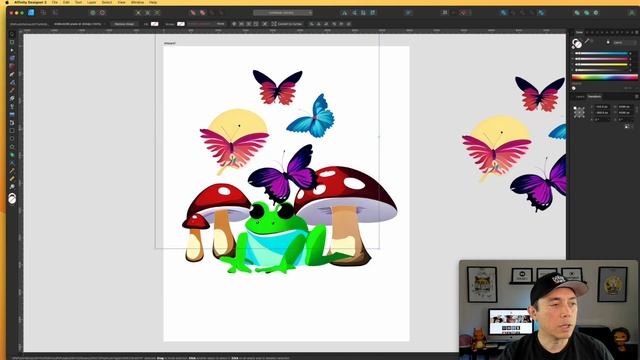
Task: Open the Layer menu
Action: point(92,2)
